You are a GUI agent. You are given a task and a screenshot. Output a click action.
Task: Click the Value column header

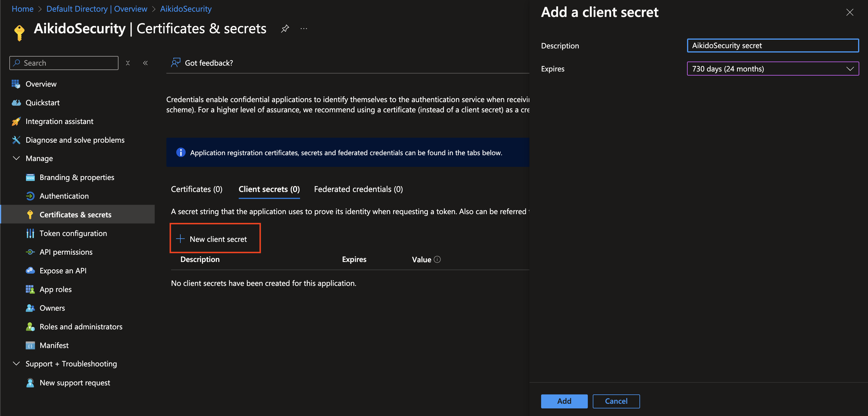click(421, 259)
